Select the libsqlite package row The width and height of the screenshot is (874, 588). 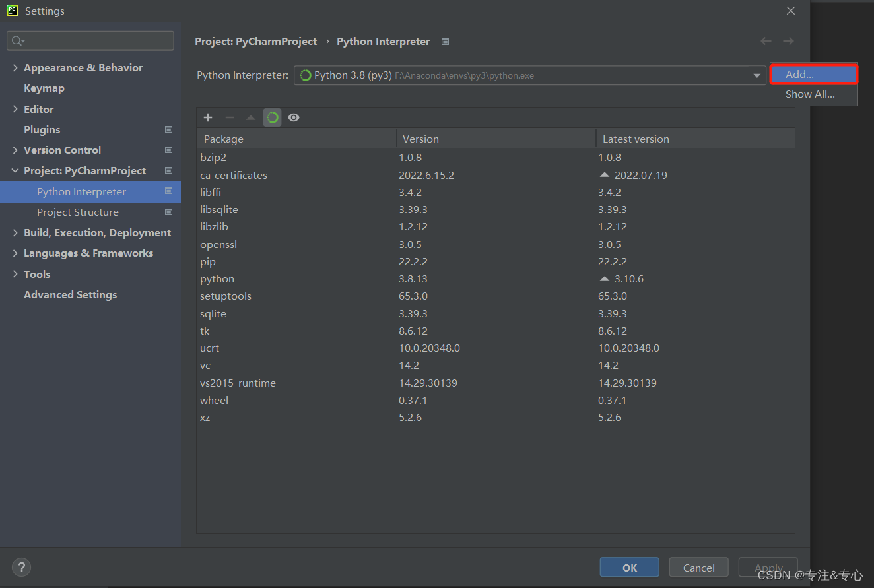[496, 209]
